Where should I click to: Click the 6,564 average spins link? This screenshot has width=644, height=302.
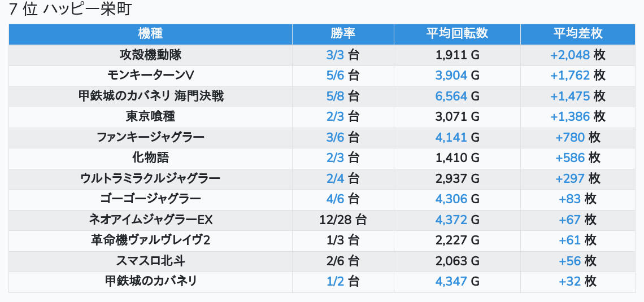click(451, 96)
